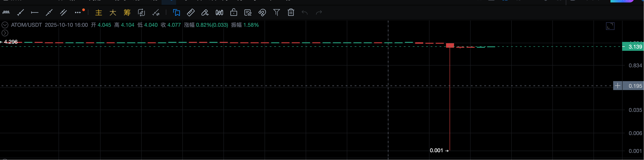Click the line swap arrows icon
Image resolution: width=644 pixels, height=160 pixels.
pyautogui.click(x=156, y=12)
